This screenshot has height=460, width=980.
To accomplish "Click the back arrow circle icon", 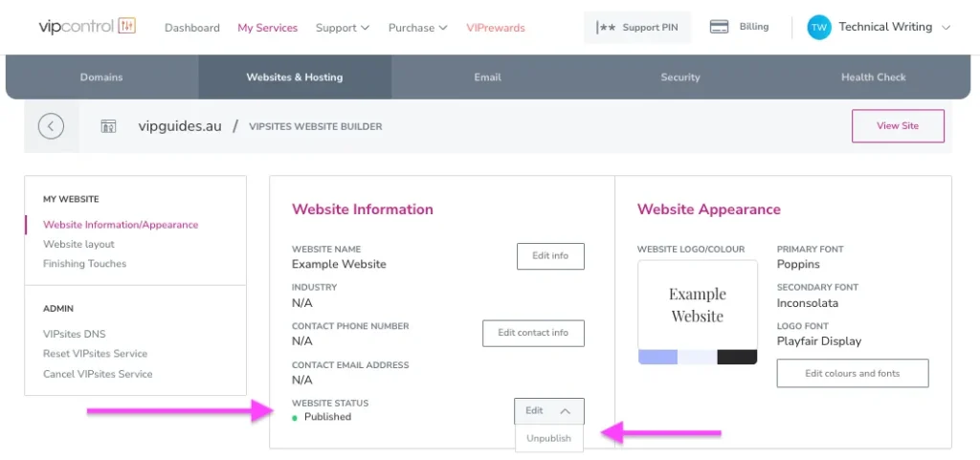I will tap(52, 126).
